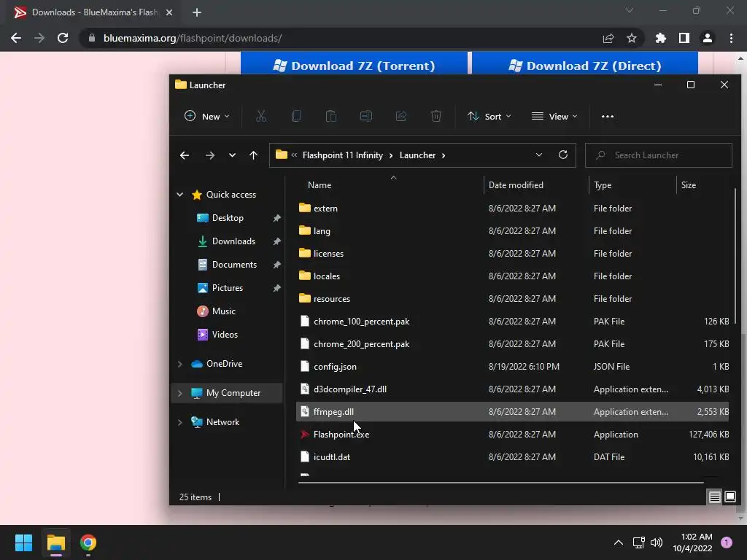Click the horizontal scrollbar in file list
747x560 pixels.
coord(500,483)
